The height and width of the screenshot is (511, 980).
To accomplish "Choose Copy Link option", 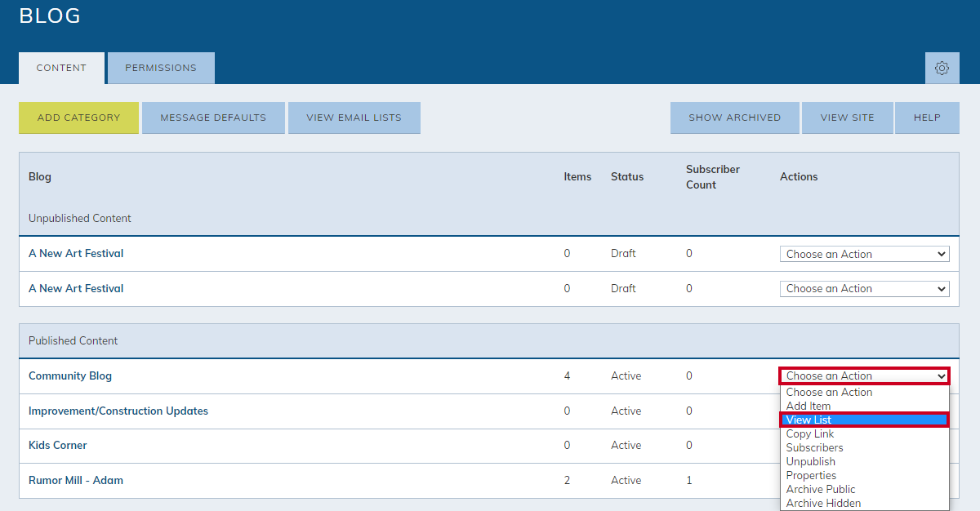I will [865, 433].
